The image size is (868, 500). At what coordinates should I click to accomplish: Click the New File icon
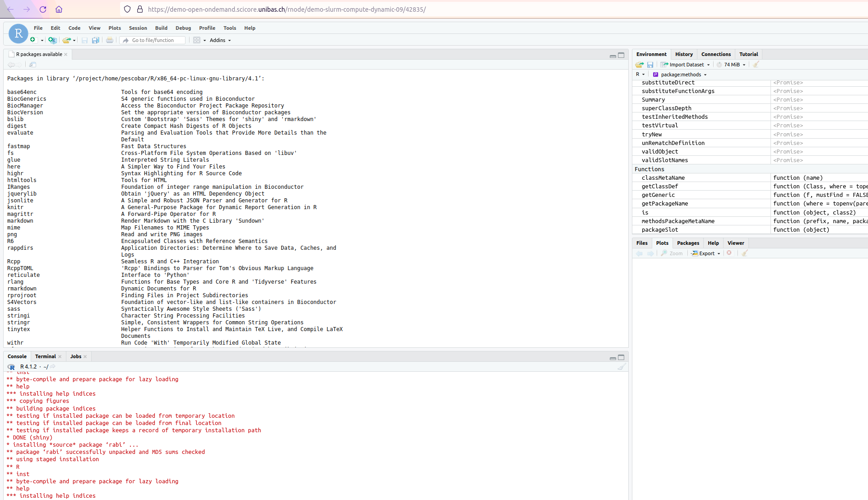point(33,40)
